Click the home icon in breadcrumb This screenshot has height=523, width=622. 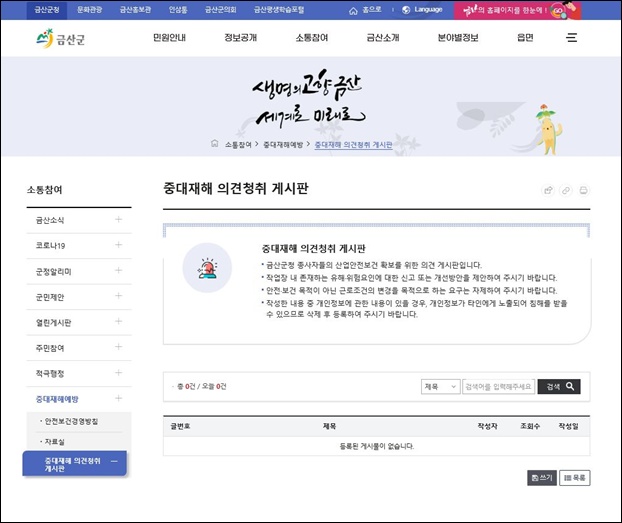point(214,144)
